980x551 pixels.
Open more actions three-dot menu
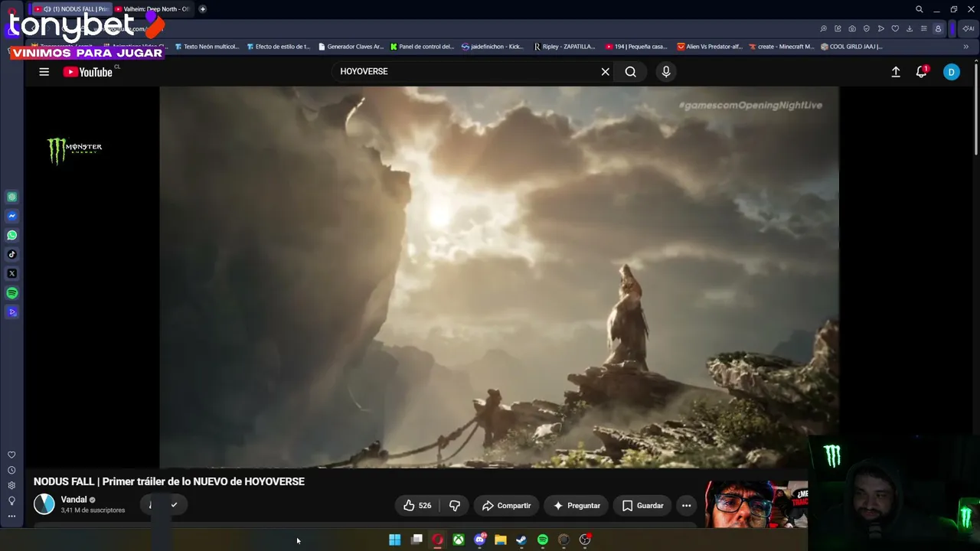[x=686, y=506]
